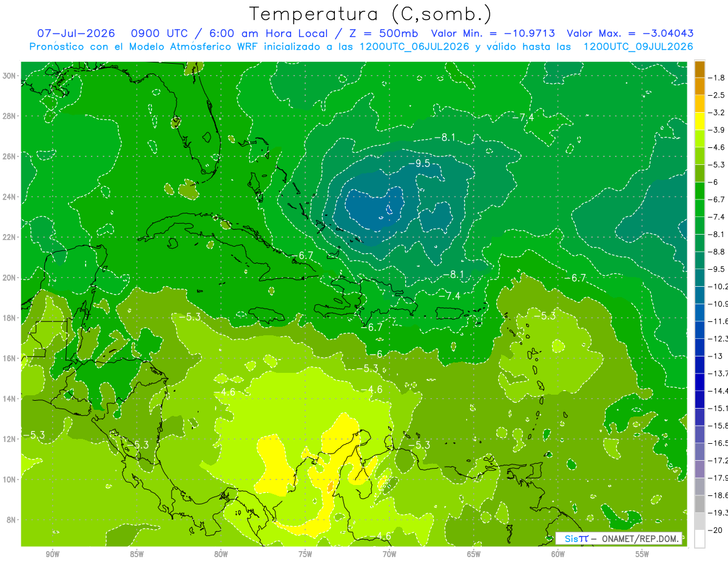
Task: Click the "80W" longitude axis label
Action: 221,555
